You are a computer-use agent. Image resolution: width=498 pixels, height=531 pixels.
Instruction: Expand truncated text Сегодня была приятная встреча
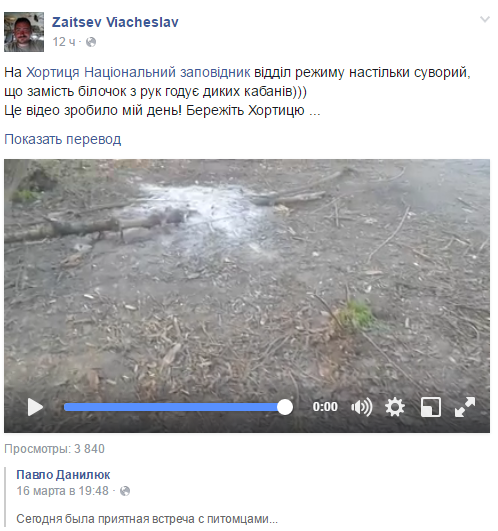(147, 519)
